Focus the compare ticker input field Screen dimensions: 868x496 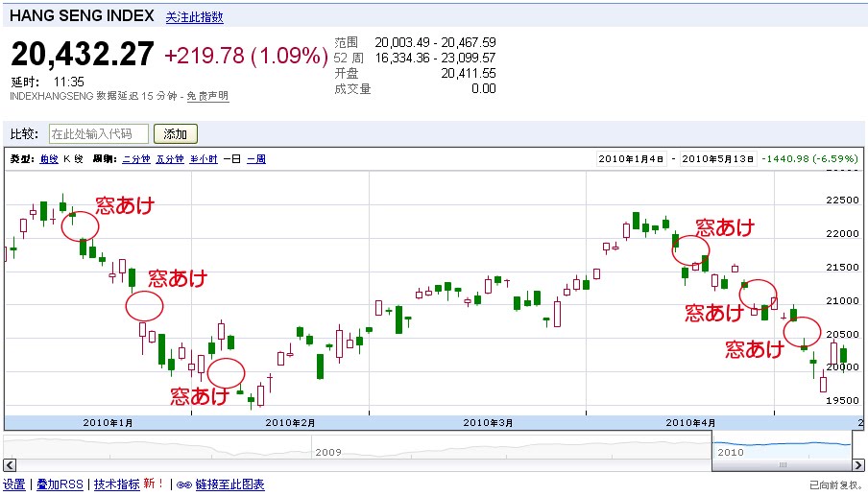(x=99, y=133)
